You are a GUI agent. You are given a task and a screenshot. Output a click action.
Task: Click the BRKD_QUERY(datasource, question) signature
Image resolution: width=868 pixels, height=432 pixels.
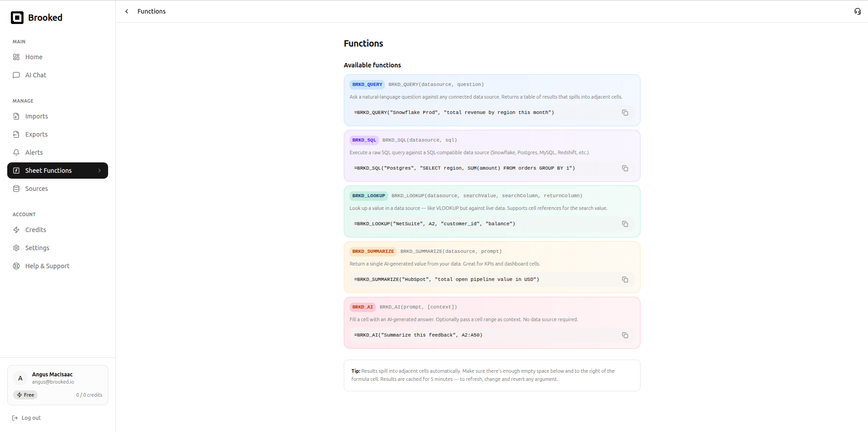click(436, 85)
